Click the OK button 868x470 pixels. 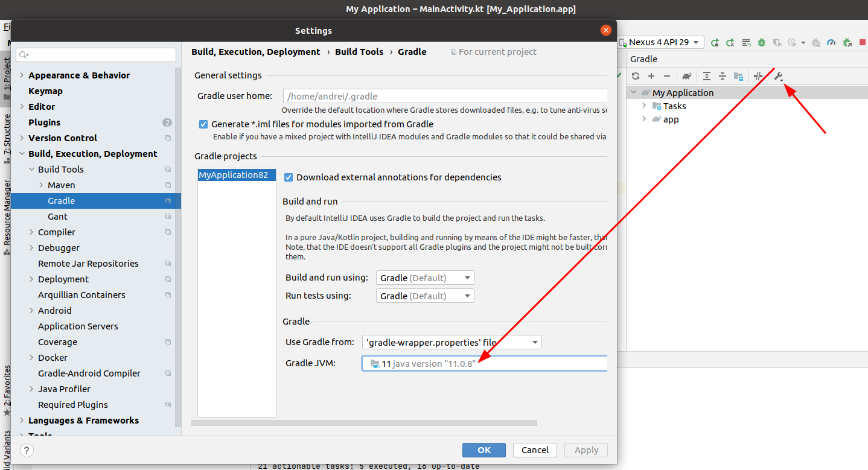483,450
